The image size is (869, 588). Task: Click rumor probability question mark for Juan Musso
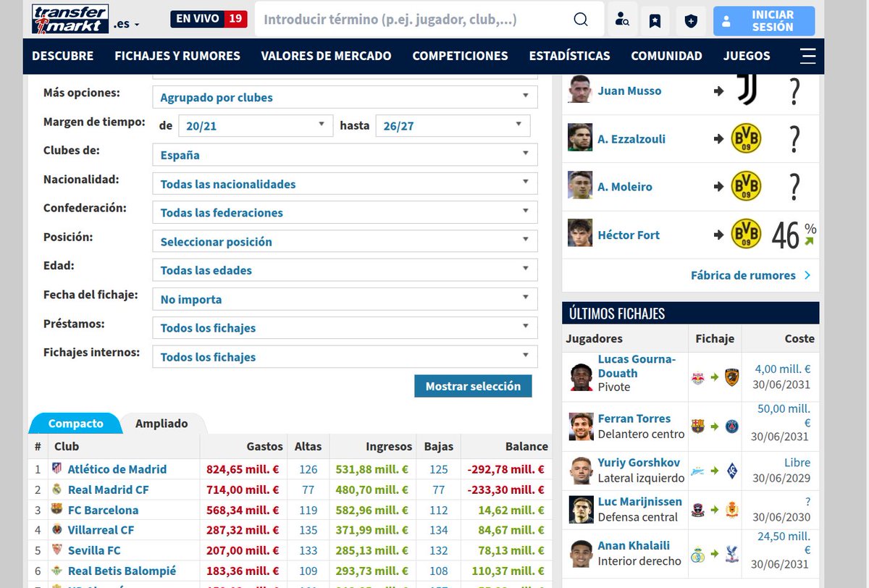[x=794, y=91]
